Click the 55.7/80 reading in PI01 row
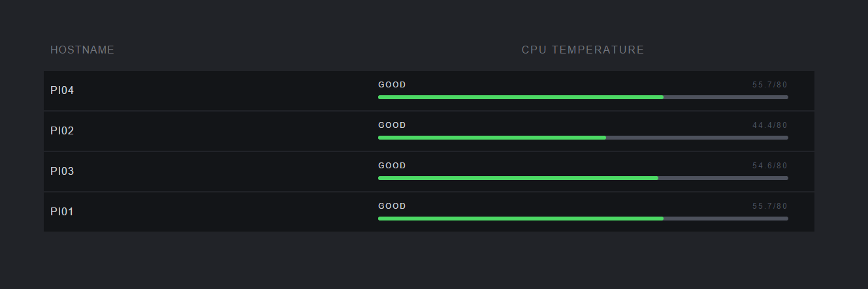Screen dimensions: 868x289 [770, 206]
